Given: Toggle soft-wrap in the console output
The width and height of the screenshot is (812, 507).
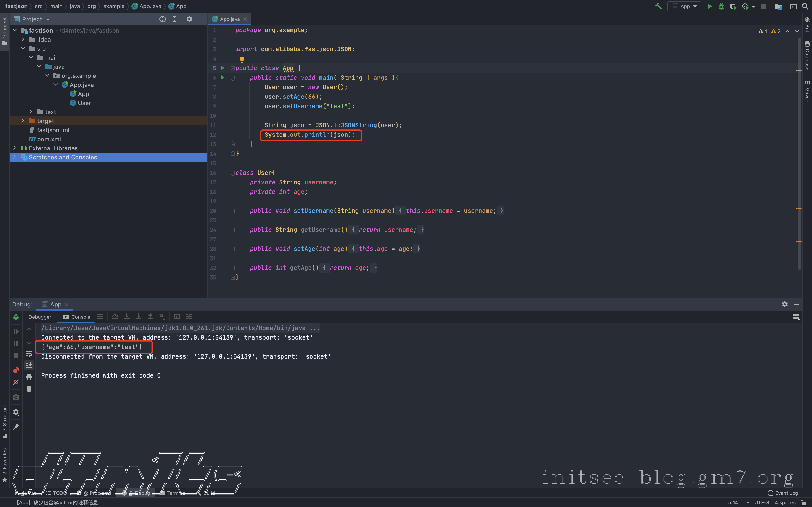Looking at the screenshot, I should tap(29, 354).
